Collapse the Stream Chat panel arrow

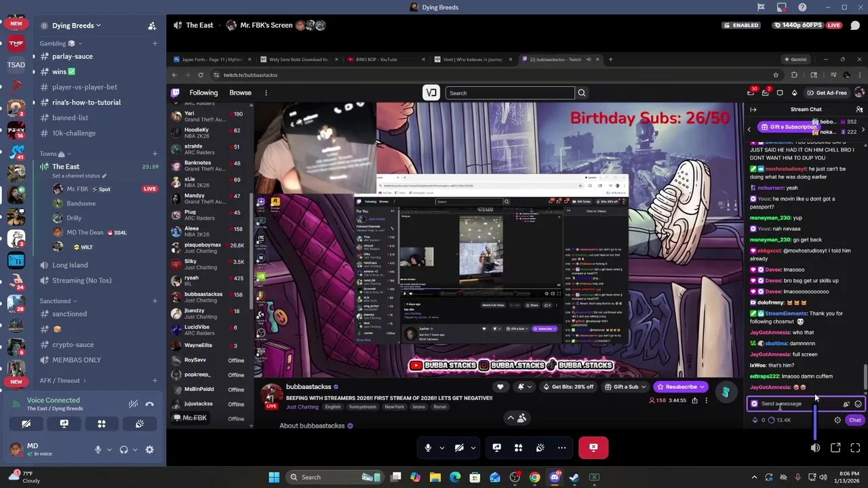pyautogui.click(x=753, y=109)
